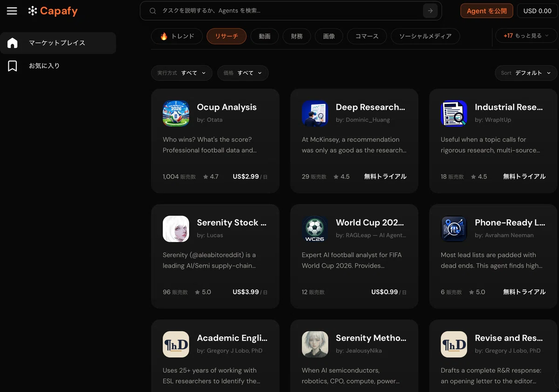The width and height of the screenshot is (559, 392).
Task: Click the Serenity Stock avatar icon
Action: [176, 229]
